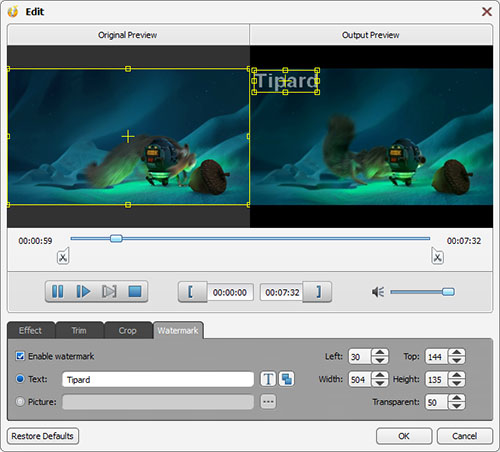Increase the Top value with up arrow
500x452 pixels.
coord(456,353)
